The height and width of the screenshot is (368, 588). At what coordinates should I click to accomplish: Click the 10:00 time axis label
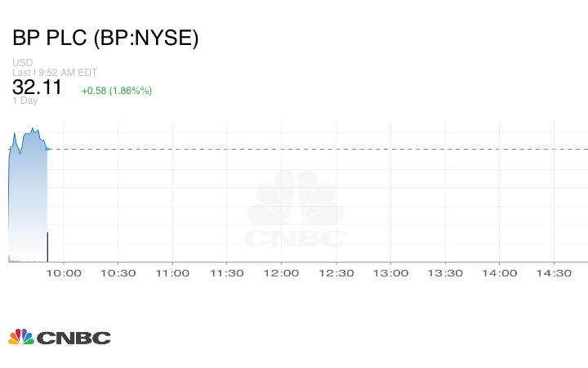(63, 273)
